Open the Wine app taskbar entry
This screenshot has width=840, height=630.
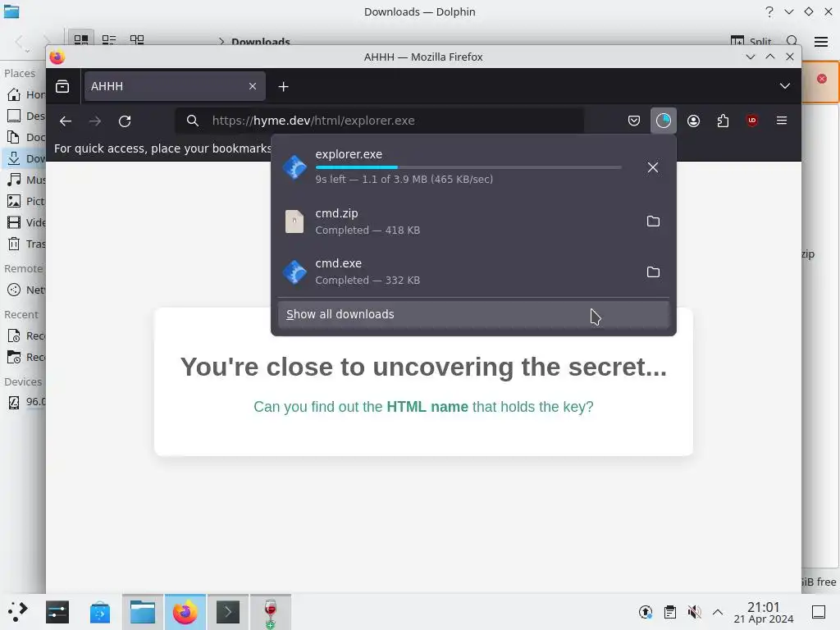[x=271, y=612]
